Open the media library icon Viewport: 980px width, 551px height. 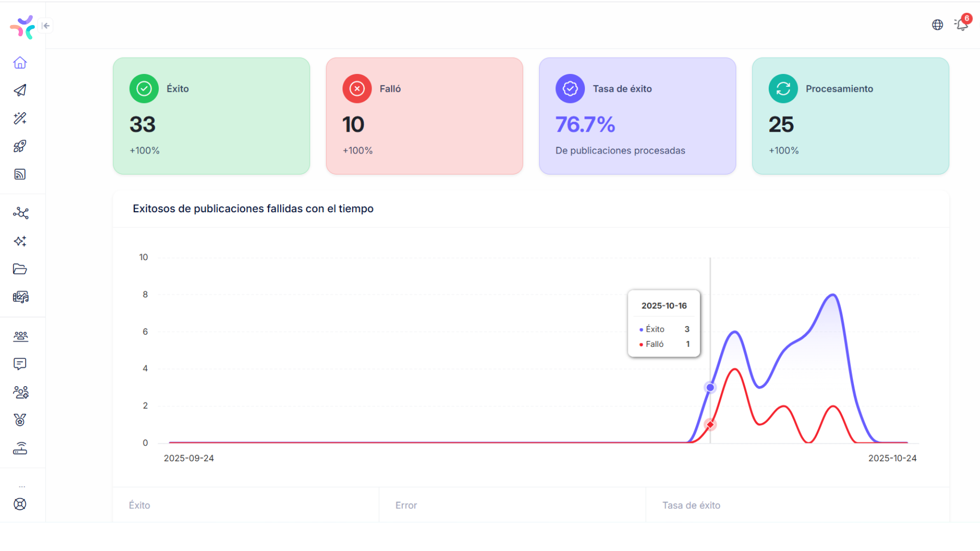(20, 297)
